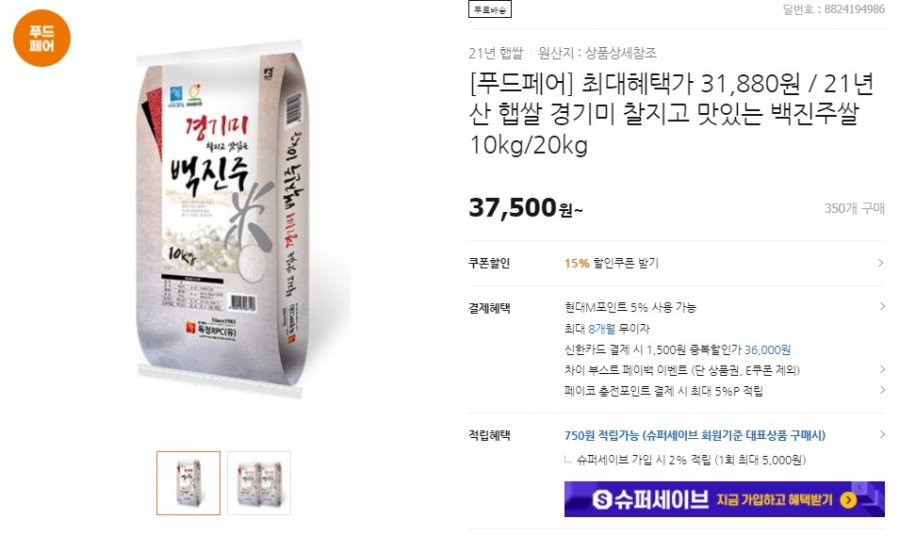Open 차이 부스트 페이백 이벤트 details arrow
Screen dimensions: 900x535
[882, 369]
